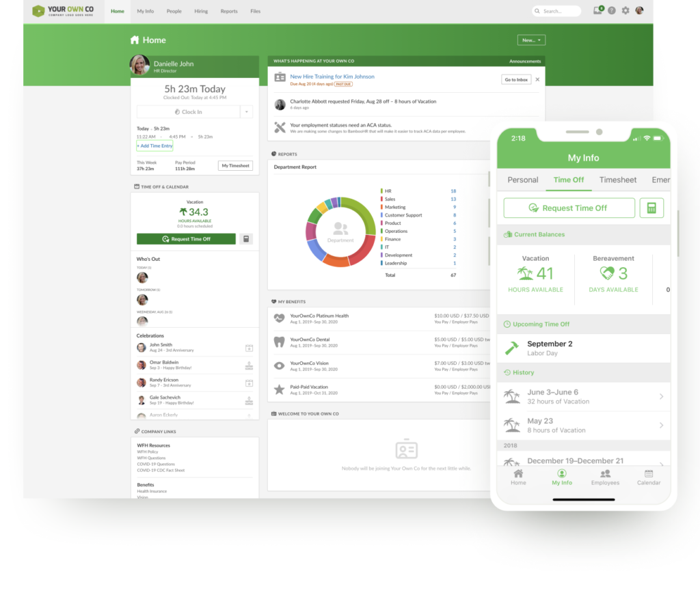Open the Hiring section
The height and width of the screenshot is (597, 700).
[201, 11]
